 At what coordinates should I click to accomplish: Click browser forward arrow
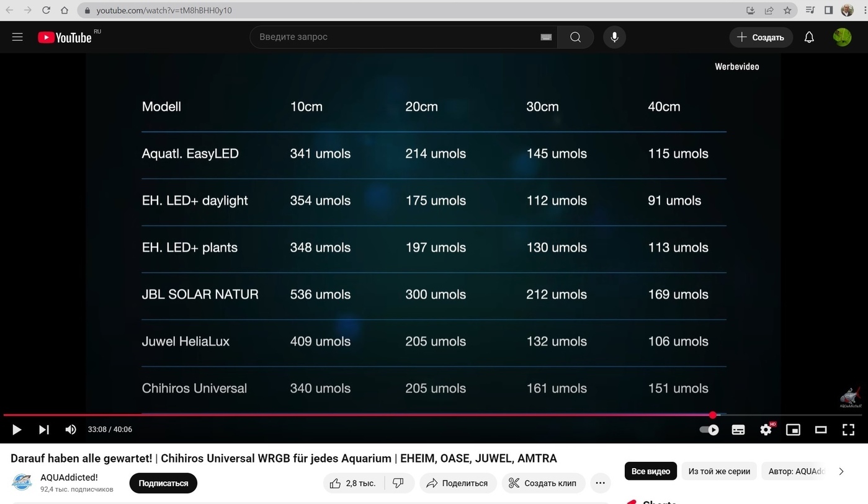coord(27,10)
